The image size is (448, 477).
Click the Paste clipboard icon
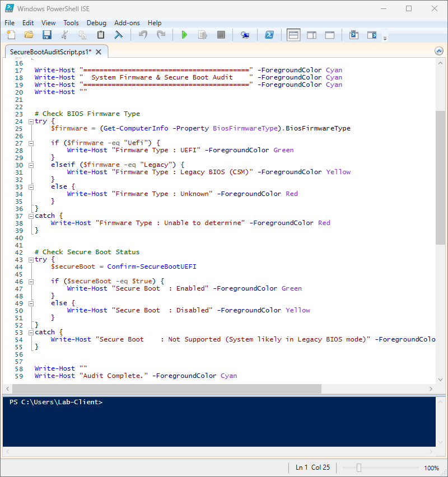coord(101,35)
